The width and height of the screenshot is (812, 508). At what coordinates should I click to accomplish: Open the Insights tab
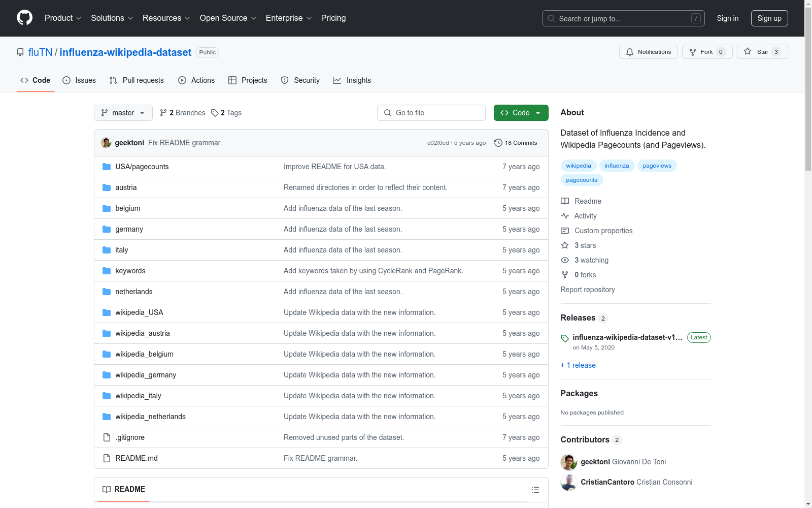[x=352, y=80]
